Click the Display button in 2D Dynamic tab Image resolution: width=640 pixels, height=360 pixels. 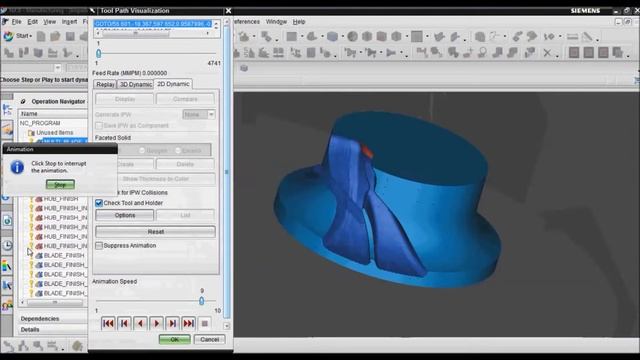(x=124, y=99)
